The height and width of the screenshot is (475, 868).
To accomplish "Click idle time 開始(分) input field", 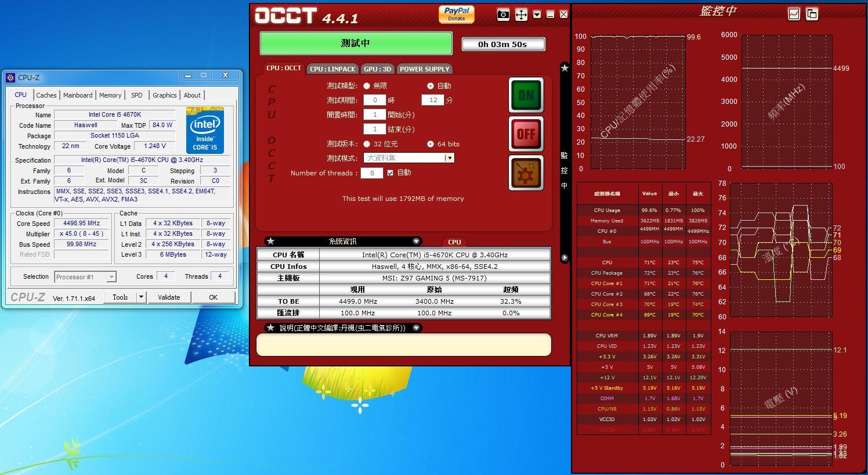I will 375,115.
